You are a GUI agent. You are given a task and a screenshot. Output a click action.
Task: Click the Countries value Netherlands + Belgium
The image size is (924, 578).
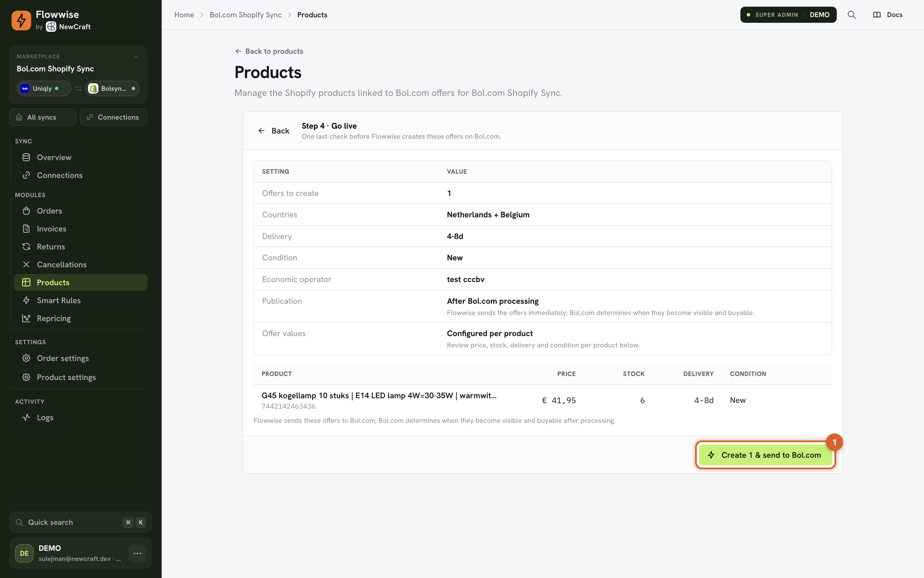coord(488,214)
